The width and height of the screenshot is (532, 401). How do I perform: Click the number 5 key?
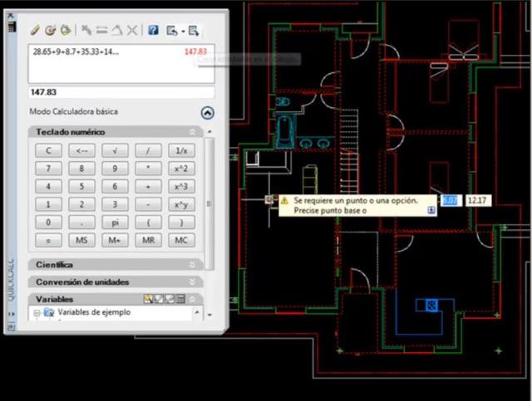(x=81, y=187)
